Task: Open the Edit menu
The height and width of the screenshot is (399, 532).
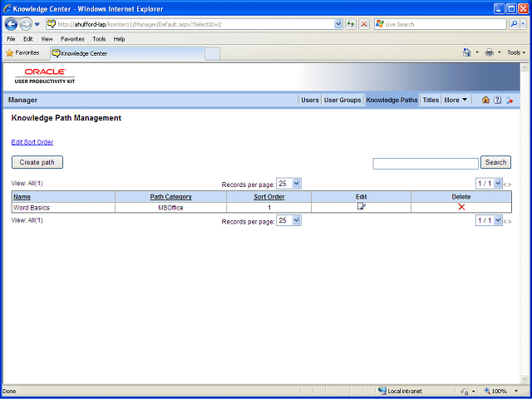Action: [27, 39]
